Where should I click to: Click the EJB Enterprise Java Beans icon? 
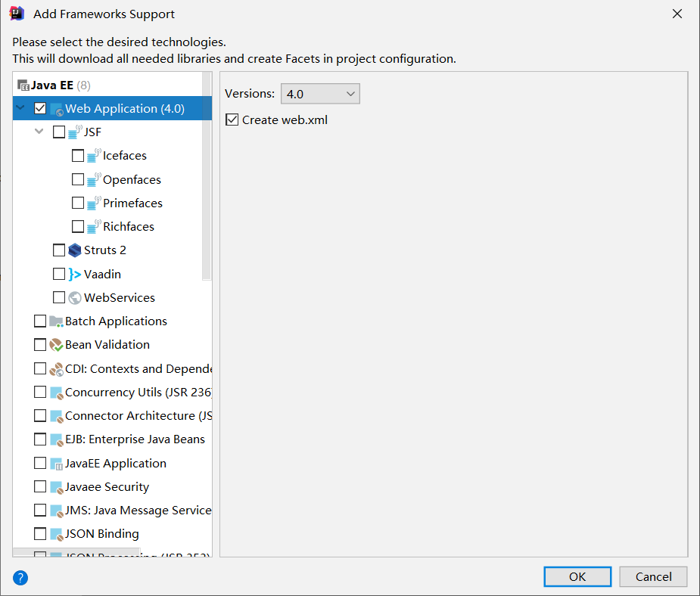pyautogui.click(x=56, y=440)
